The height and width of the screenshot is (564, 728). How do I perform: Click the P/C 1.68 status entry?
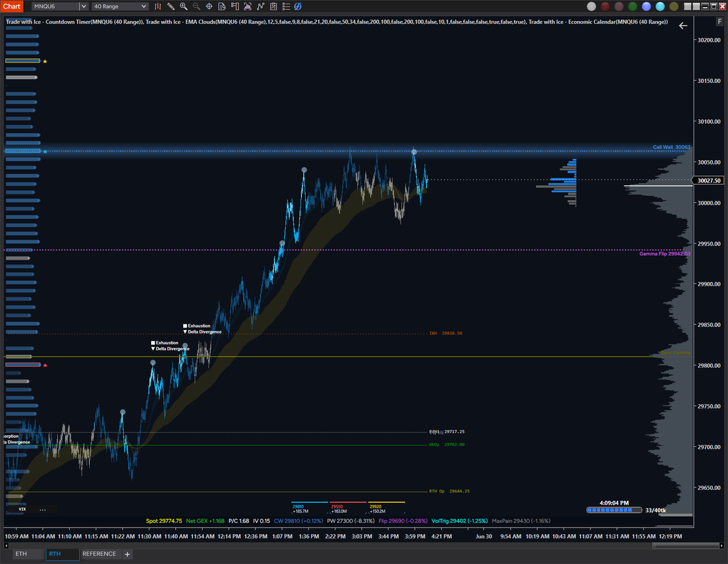(x=238, y=520)
